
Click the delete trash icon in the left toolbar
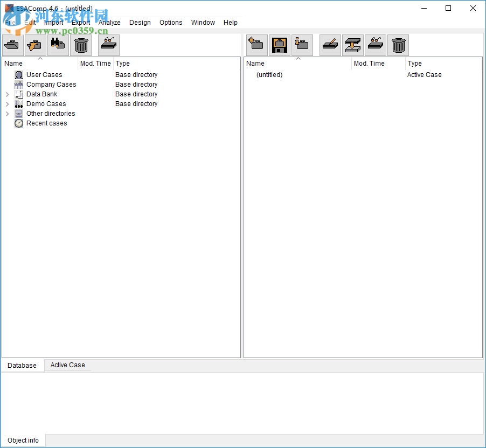[81, 45]
